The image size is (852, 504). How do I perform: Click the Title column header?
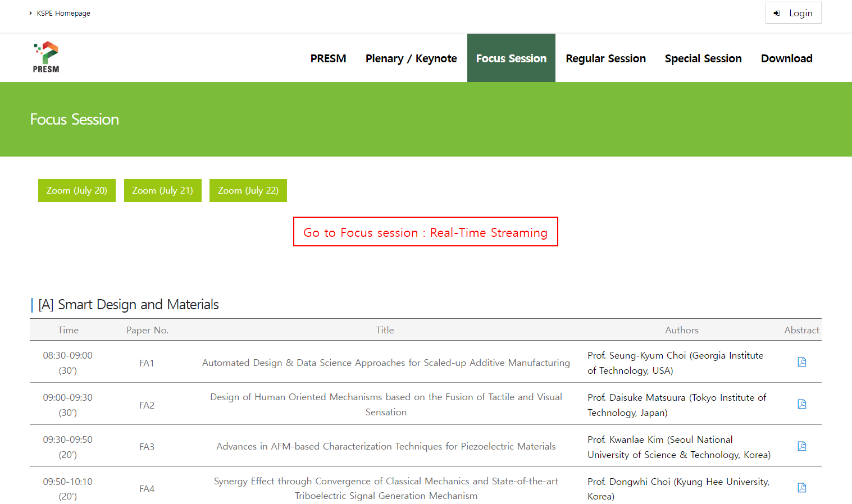[385, 330]
